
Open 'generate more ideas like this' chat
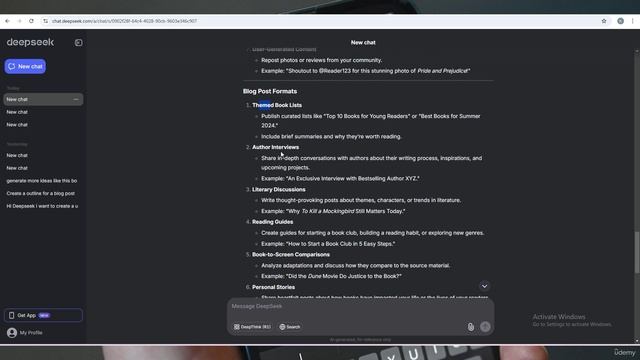click(43, 180)
